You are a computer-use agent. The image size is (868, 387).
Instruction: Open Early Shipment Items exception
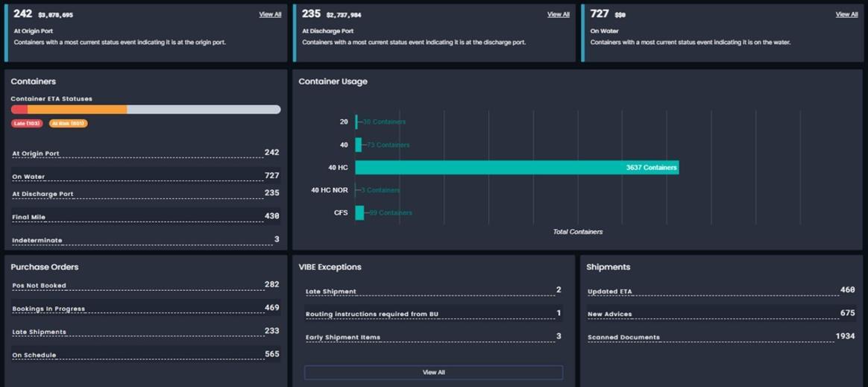pyautogui.click(x=433, y=336)
